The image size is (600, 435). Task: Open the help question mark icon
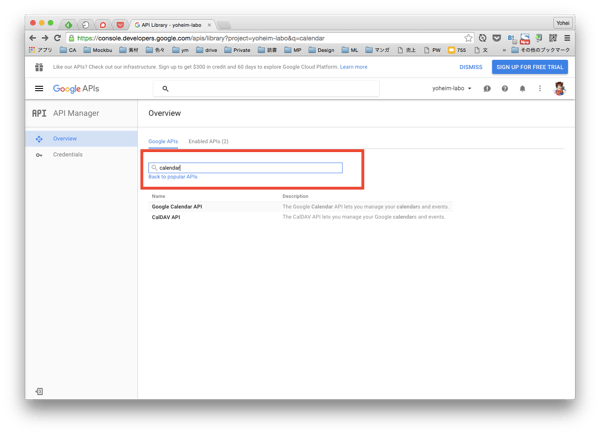[505, 88]
